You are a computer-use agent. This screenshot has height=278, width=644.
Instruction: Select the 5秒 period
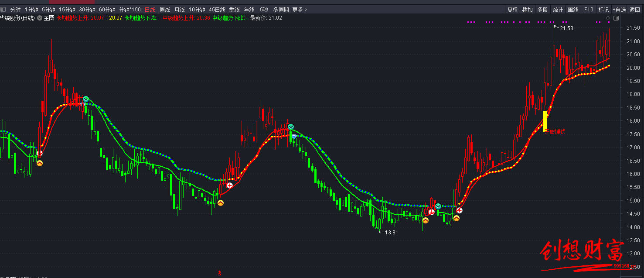click(264, 10)
